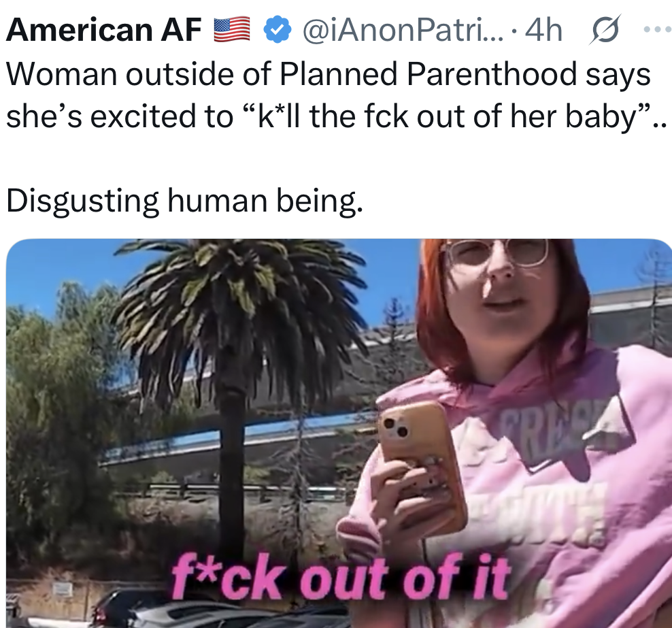Image resolution: width=672 pixels, height=628 pixels.
Task: Click the woman's red hair in video
Action: click(437, 317)
